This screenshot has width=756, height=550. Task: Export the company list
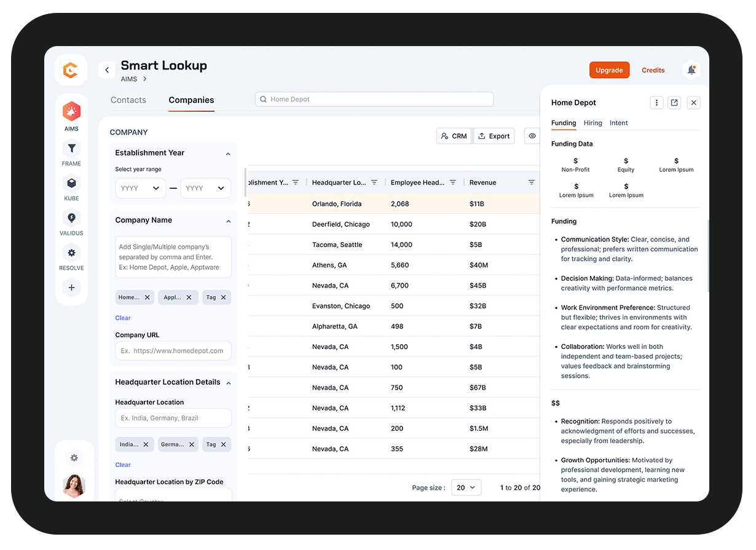[494, 136]
